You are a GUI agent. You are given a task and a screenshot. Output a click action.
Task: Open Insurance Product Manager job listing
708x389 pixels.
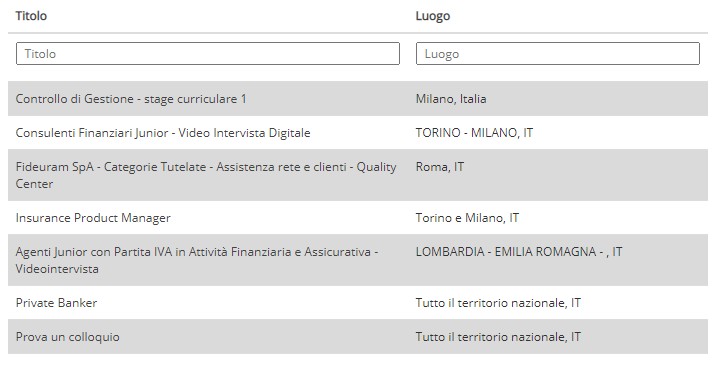(x=93, y=218)
